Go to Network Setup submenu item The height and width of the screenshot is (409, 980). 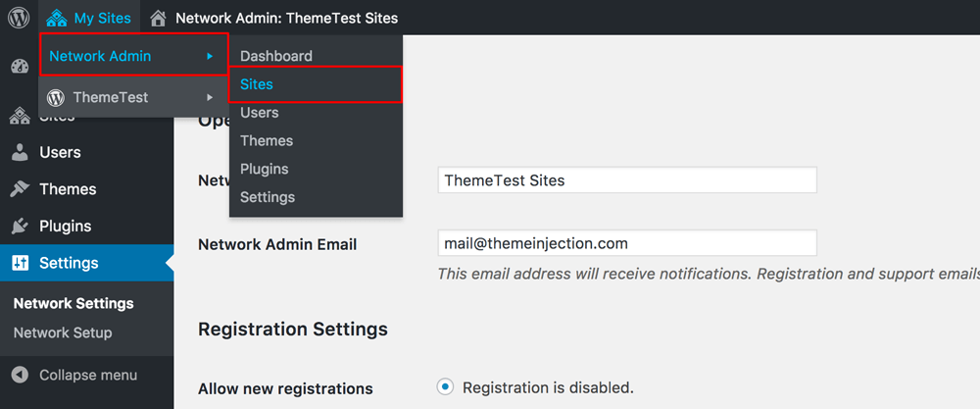(x=63, y=332)
